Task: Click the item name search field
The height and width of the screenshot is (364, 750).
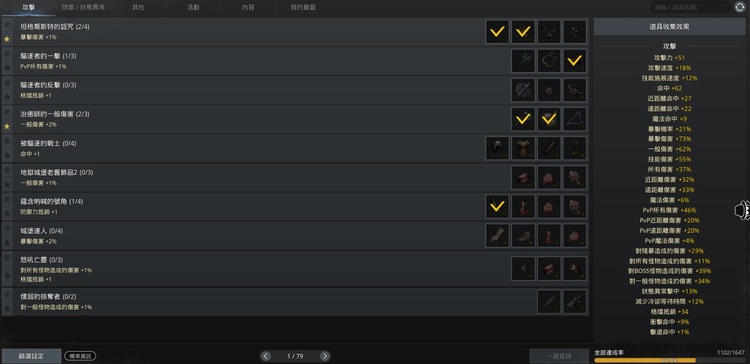Action: tap(690, 7)
